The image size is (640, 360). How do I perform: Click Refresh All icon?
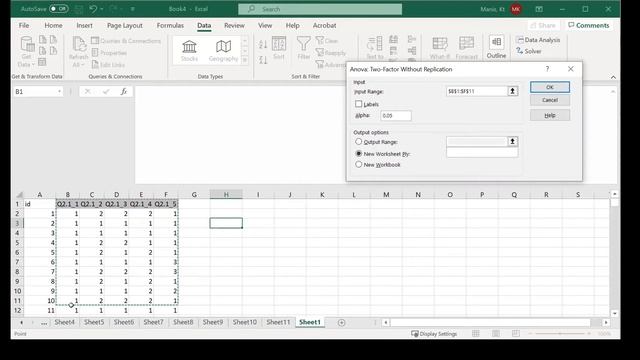[78, 44]
